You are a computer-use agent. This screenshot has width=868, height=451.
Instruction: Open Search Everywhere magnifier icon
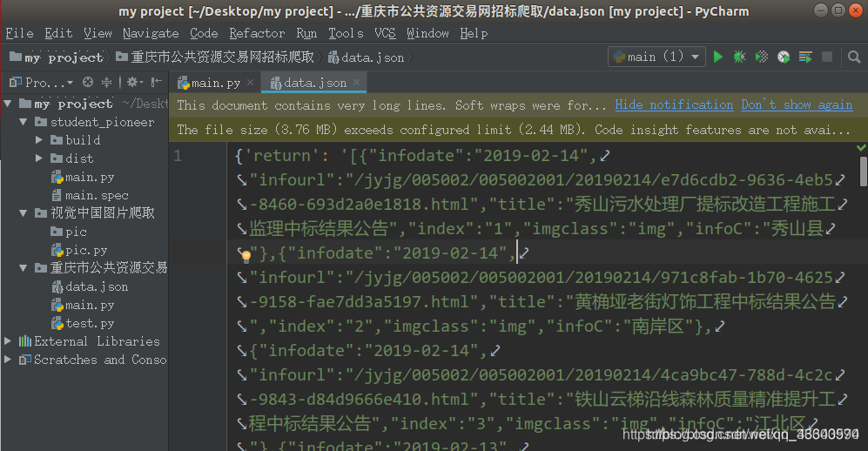(854, 57)
